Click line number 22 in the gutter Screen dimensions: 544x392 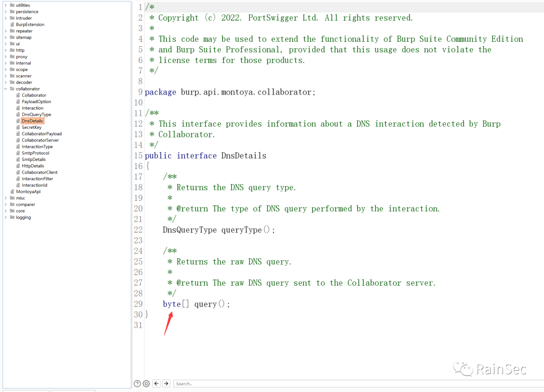coord(138,230)
